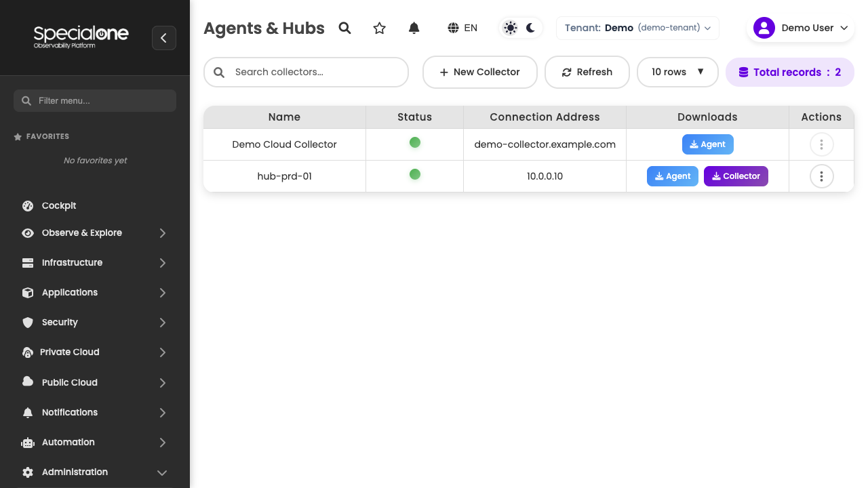Open the Tenant Demo dropdown

(637, 28)
